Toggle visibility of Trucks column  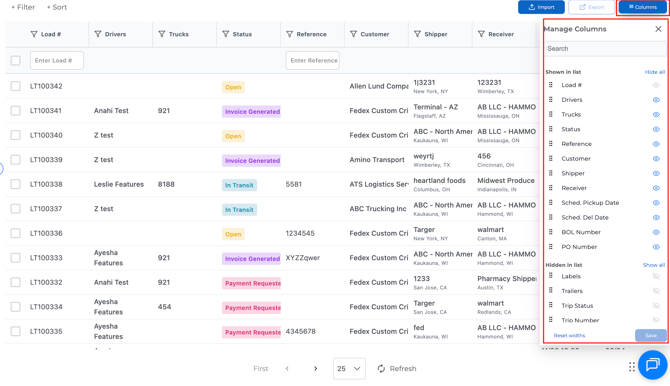656,115
